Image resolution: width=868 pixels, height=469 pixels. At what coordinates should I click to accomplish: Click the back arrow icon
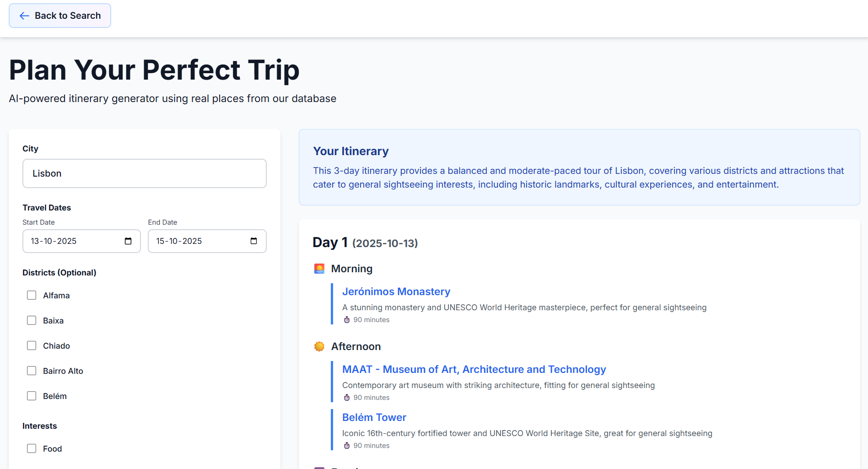point(24,16)
